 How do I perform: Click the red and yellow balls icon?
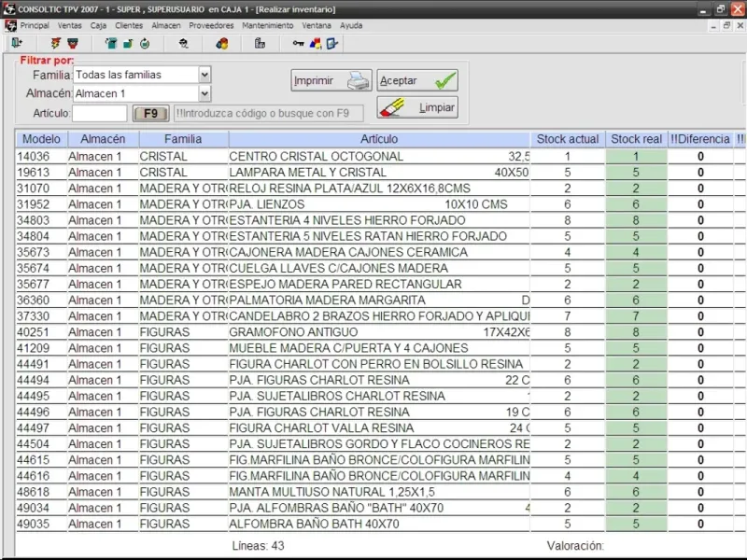(x=222, y=44)
